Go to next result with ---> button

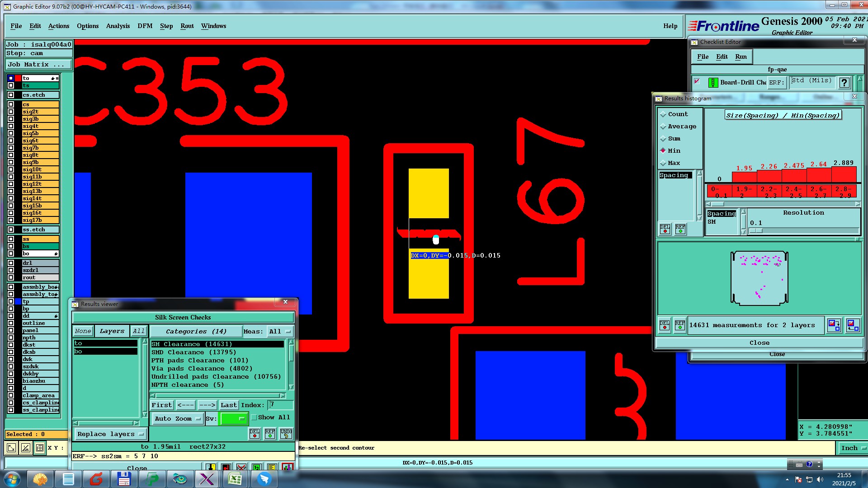tap(207, 405)
